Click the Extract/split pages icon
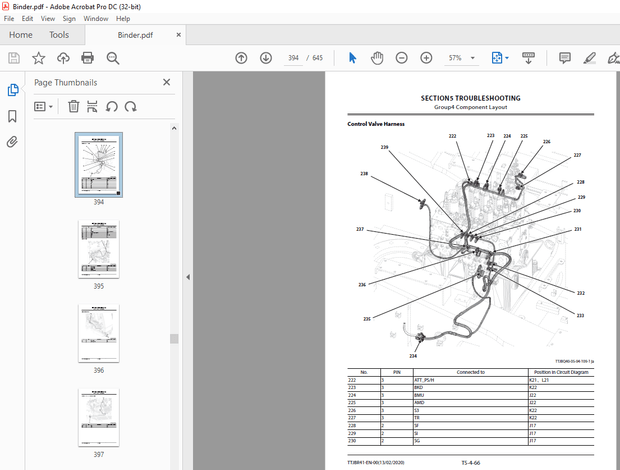The height and width of the screenshot is (470, 620). click(92, 106)
